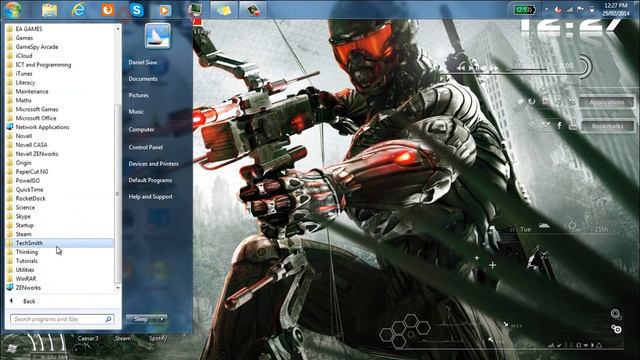The image size is (640, 360).
Task: Open Computer from the Start menu
Action: pyautogui.click(x=141, y=129)
